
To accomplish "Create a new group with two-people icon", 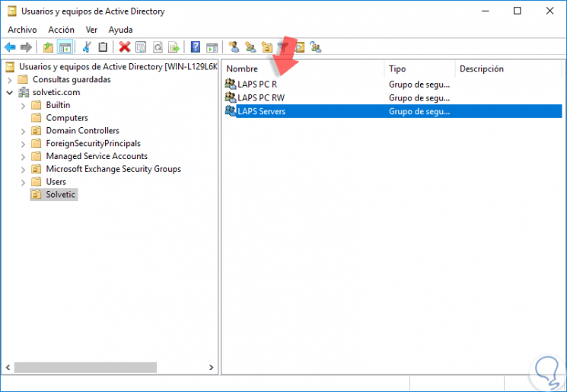I will [250, 47].
